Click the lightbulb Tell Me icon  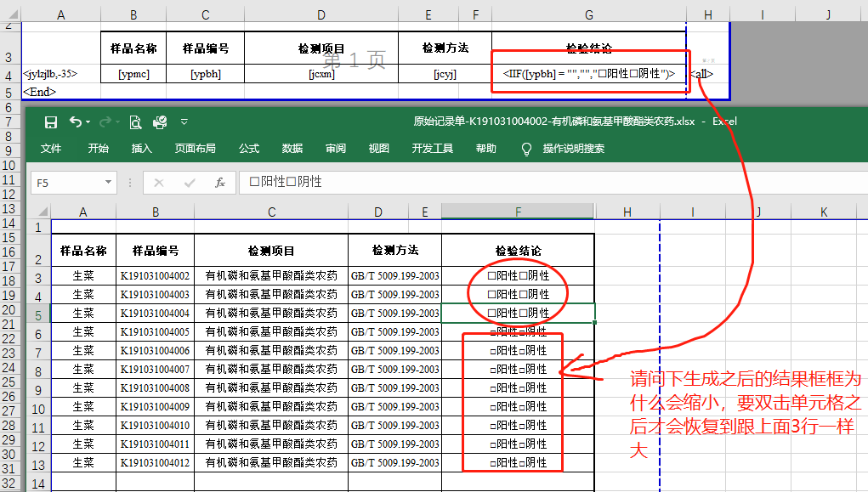(526, 149)
